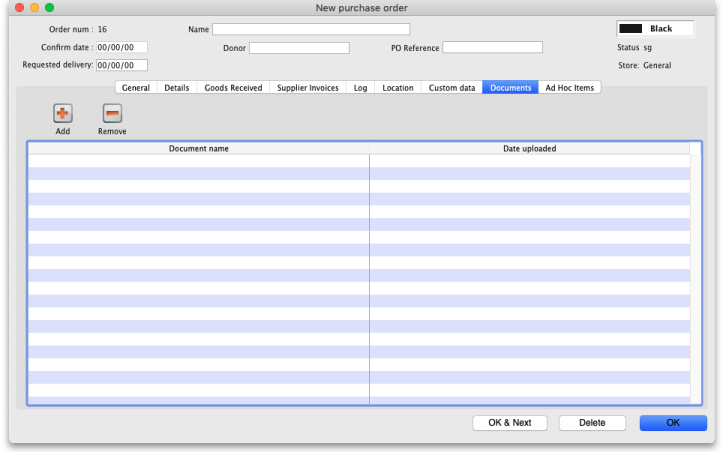Go to the Custom data tab
The height and width of the screenshot is (452, 723).
click(x=451, y=88)
